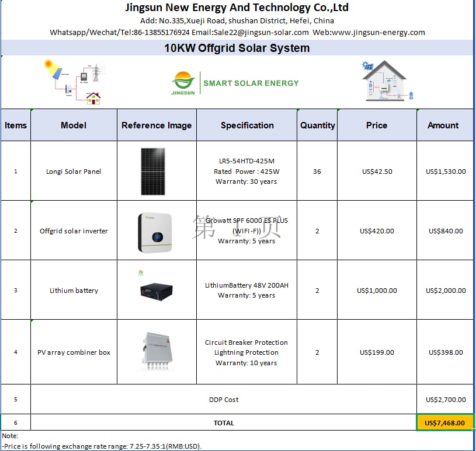Image resolution: width=476 pixels, height=451 pixels.
Task: Click the Growatt inverter reference image
Action: click(155, 233)
